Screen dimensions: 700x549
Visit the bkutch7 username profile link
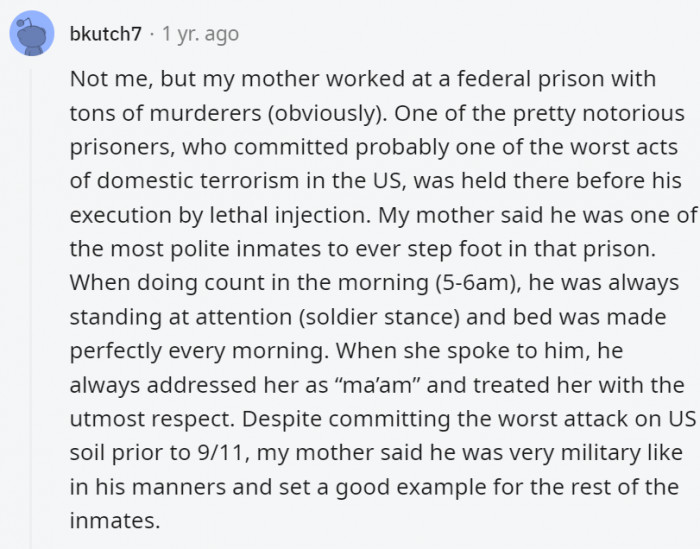106,34
